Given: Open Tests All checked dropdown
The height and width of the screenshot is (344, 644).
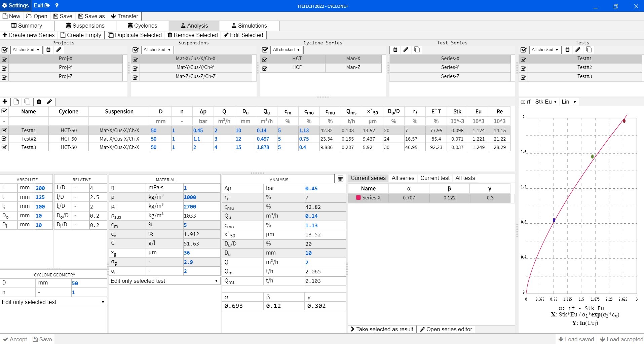Looking at the screenshot, I should 545,49.
